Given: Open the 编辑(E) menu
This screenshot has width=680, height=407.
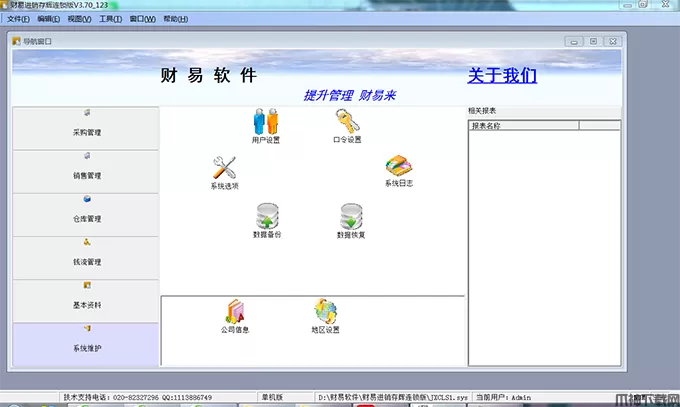Looking at the screenshot, I should 49,19.
